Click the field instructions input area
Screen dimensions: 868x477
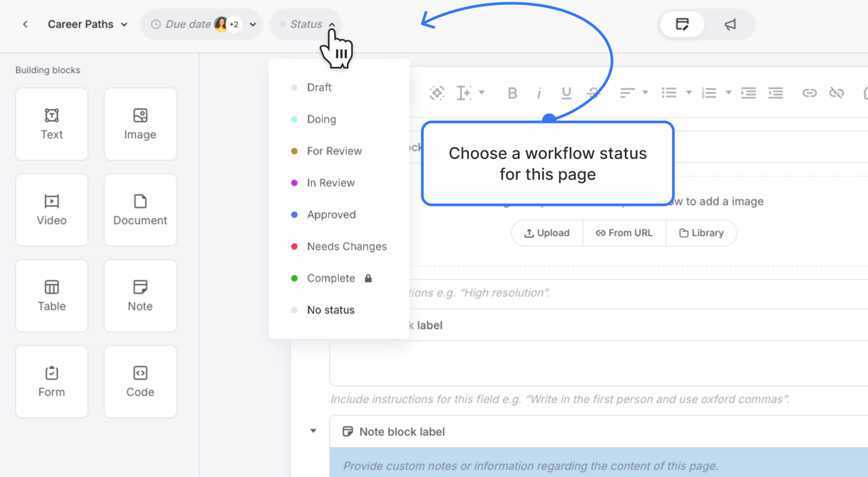[x=559, y=399]
